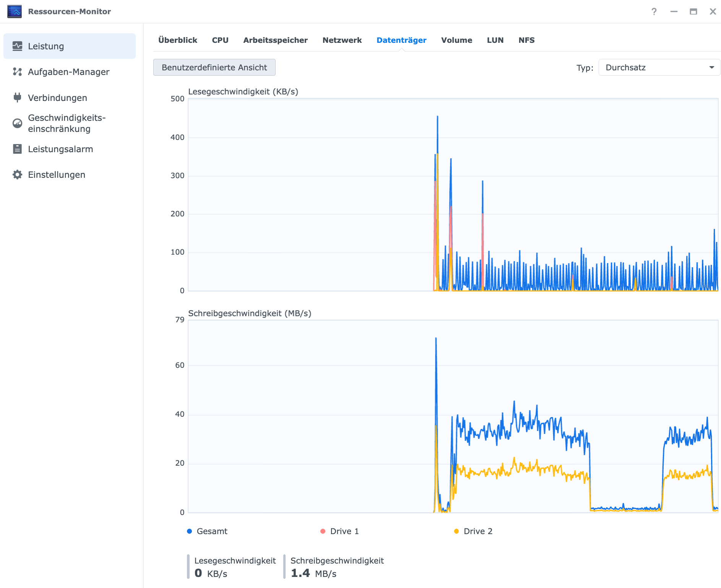
Task: Click the Leistung chart icon in sidebar
Action: pos(17,46)
